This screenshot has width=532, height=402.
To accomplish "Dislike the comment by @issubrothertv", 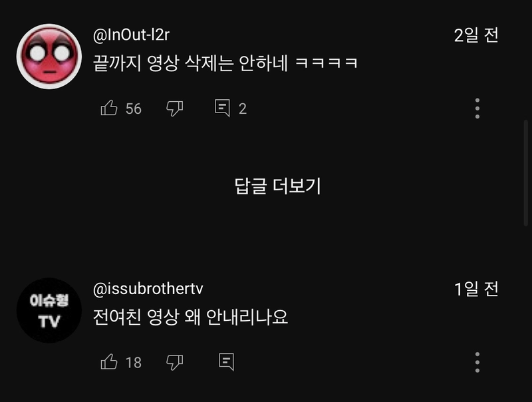I will pos(175,362).
